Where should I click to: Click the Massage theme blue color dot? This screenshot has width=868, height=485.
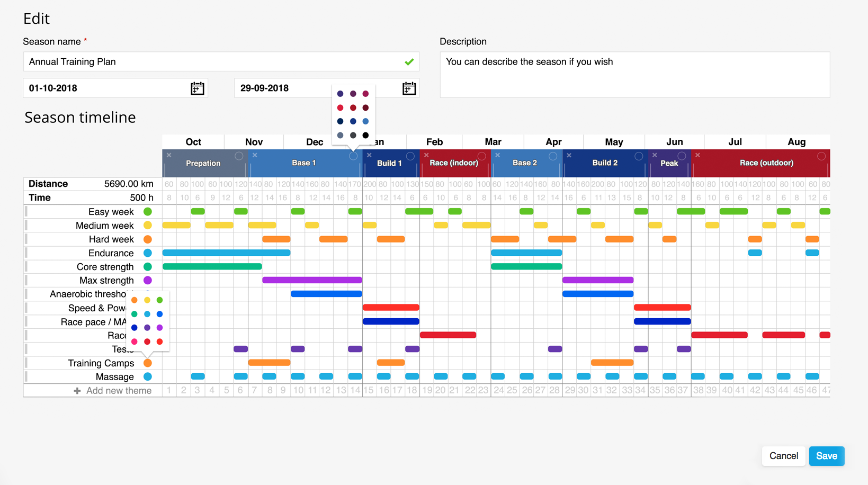pos(148,377)
